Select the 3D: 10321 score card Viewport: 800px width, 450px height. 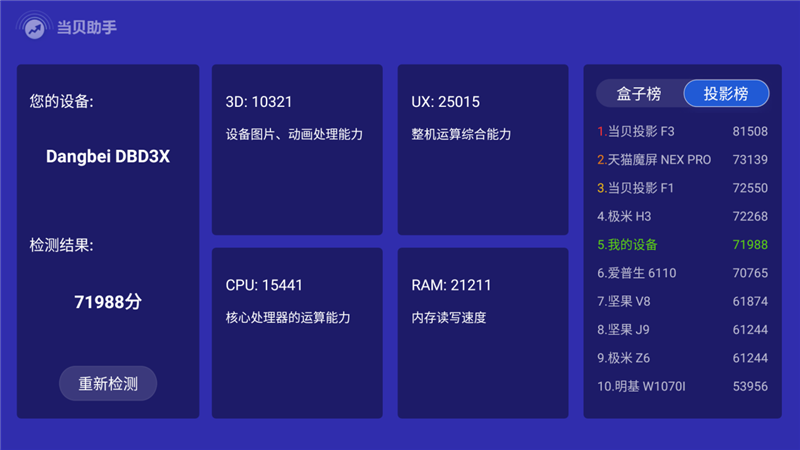[x=297, y=149]
